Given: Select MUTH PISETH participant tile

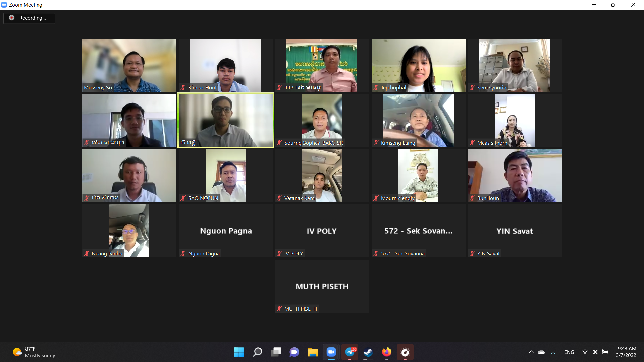Looking at the screenshot, I should click(322, 286).
